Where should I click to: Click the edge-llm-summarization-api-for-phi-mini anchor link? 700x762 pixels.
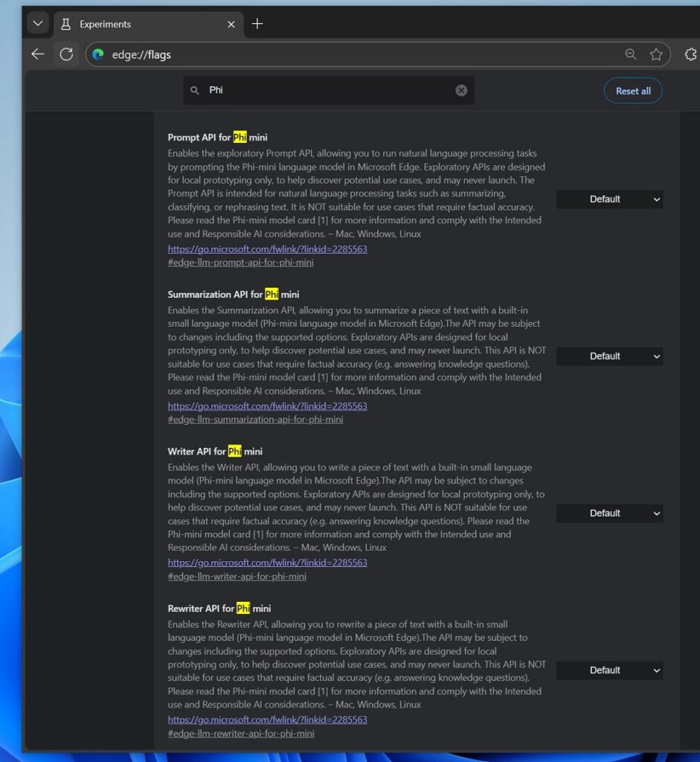[x=255, y=419]
